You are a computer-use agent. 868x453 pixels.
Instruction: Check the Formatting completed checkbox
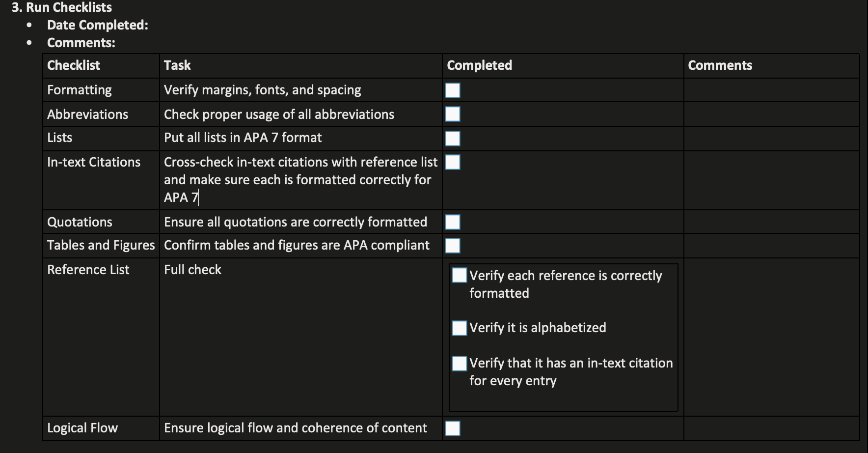(x=452, y=90)
